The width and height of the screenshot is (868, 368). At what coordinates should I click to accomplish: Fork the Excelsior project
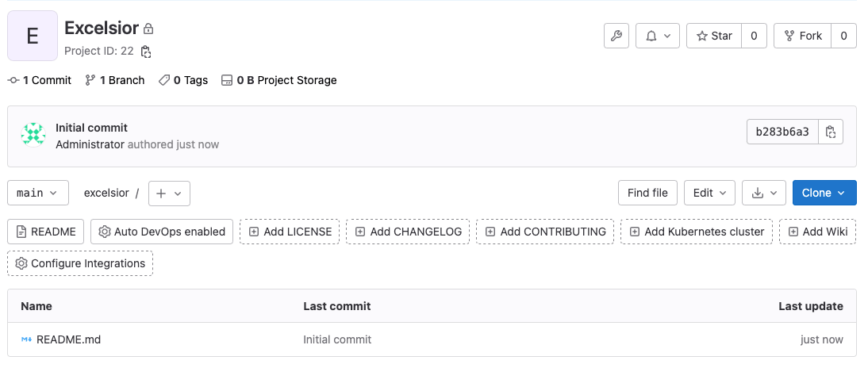(x=802, y=36)
